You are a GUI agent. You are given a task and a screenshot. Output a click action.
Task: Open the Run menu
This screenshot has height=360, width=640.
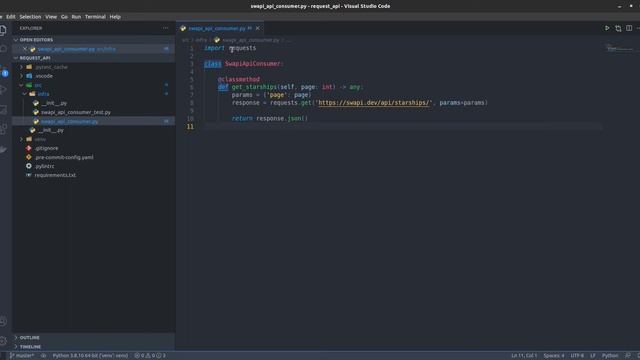76,17
